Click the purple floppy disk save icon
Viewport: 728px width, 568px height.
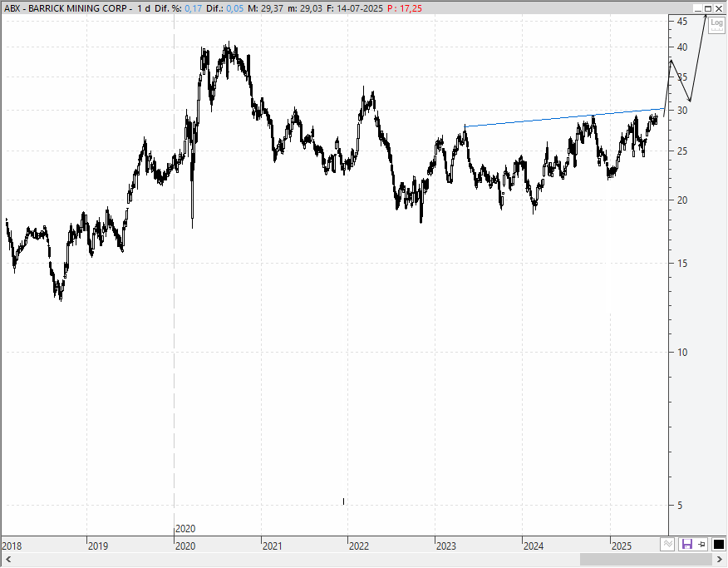point(686,545)
